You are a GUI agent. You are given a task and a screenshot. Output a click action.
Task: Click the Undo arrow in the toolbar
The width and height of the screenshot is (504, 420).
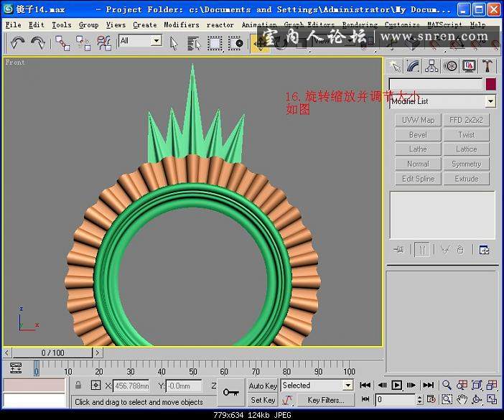[x=17, y=42]
